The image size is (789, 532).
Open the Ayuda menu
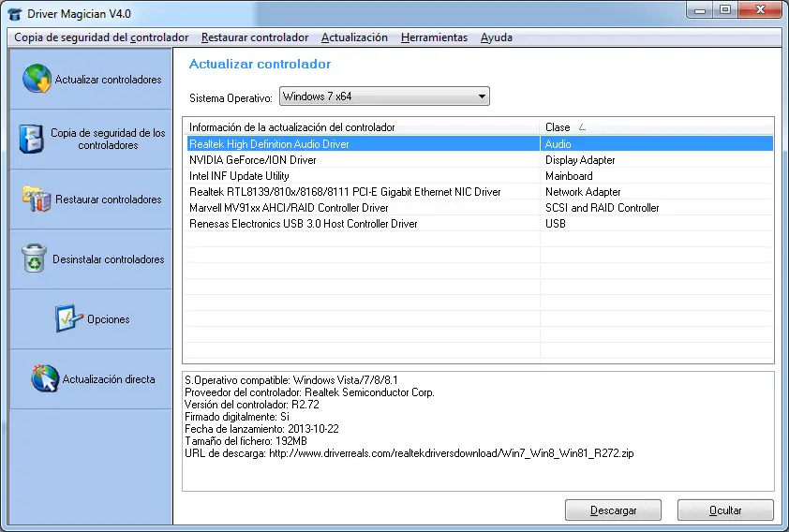click(496, 37)
